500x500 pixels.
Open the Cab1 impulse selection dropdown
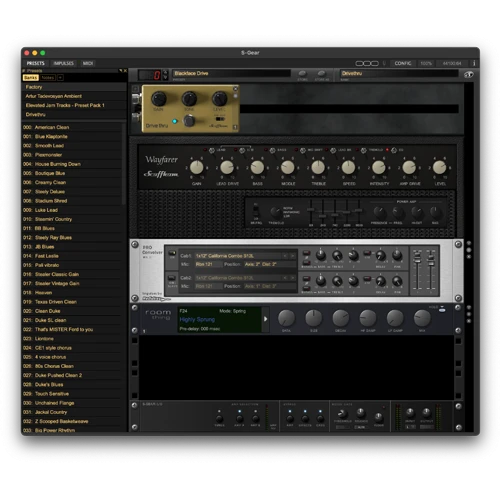[238, 256]
